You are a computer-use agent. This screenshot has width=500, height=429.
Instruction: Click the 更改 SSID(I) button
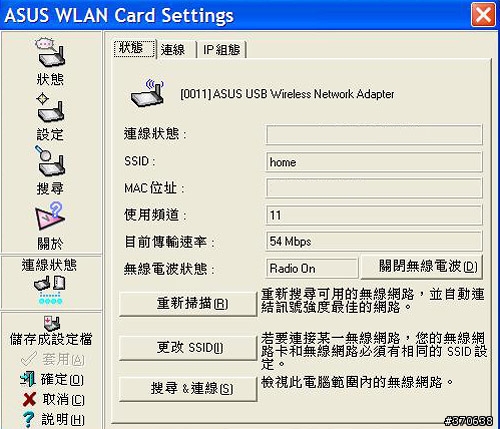pyautogui.click(x=188, y=348)
